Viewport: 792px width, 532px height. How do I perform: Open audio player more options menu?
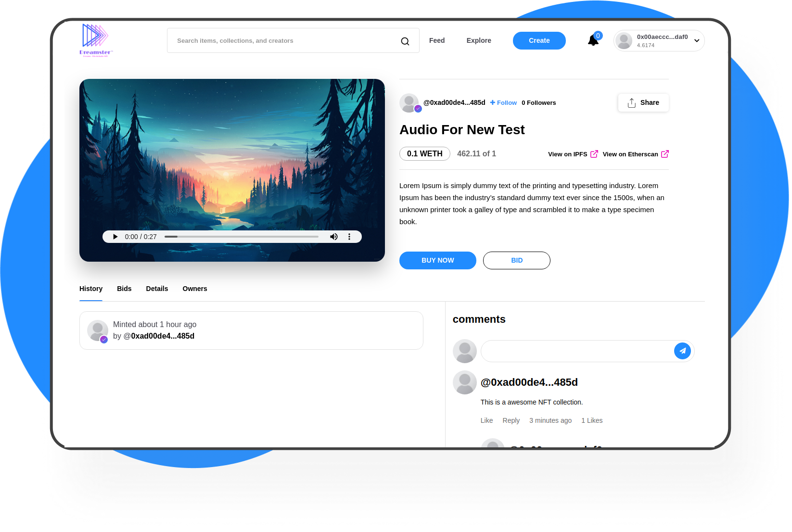[x=349, y=237]
